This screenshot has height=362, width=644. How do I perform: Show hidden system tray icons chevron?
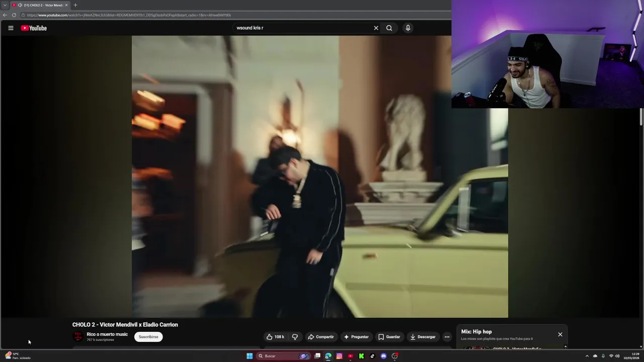587,356
